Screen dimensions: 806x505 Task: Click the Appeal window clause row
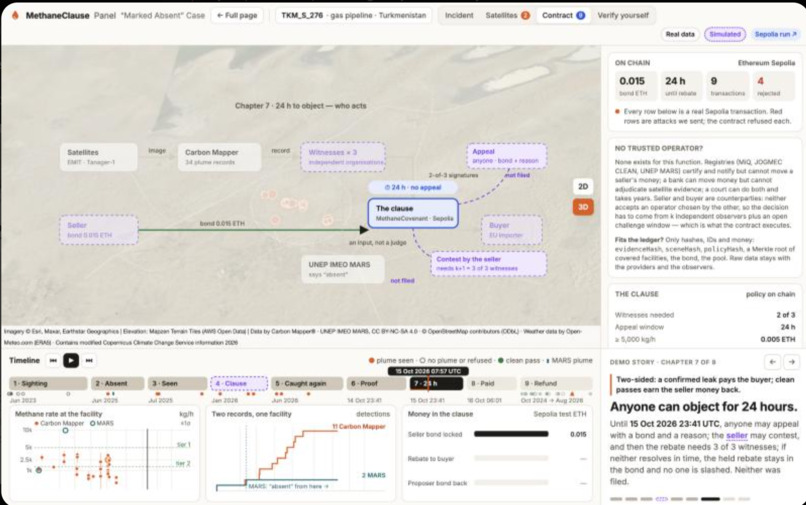(705, 327)
